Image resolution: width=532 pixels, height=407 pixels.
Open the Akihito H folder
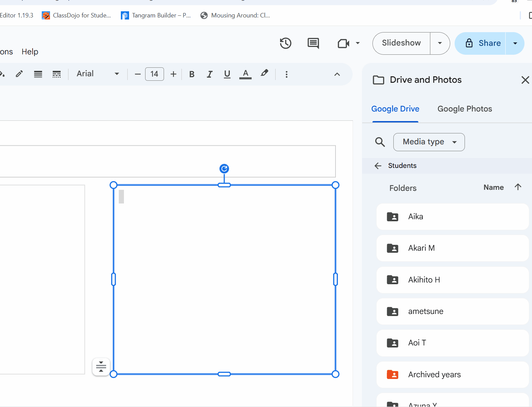tap(453, 280)
